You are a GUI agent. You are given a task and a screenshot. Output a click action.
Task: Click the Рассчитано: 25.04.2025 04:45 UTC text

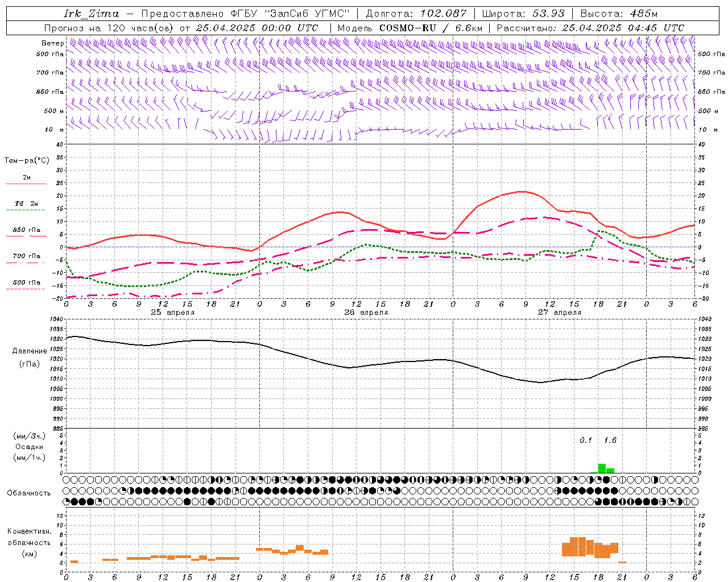click(590, 28)
